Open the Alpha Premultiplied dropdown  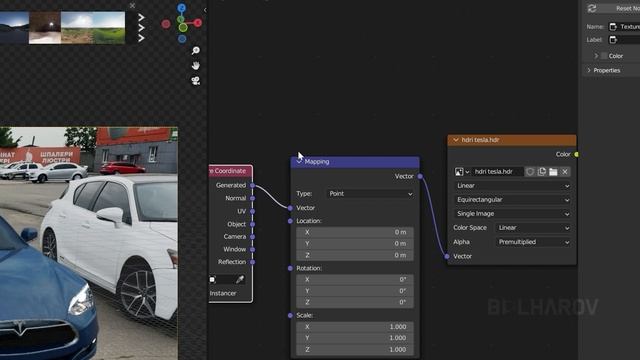tap(533, 242)
